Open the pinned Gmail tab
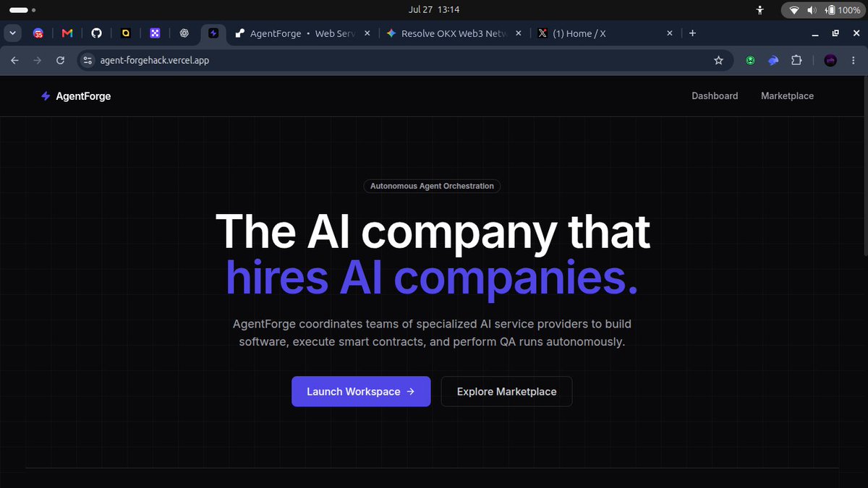The image size is (868, 488). [67, 33]
